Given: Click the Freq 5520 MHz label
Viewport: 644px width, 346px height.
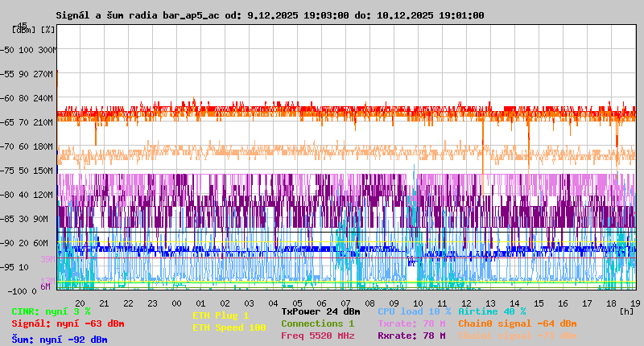Looking at the screenshot, I should click(317, 336).
